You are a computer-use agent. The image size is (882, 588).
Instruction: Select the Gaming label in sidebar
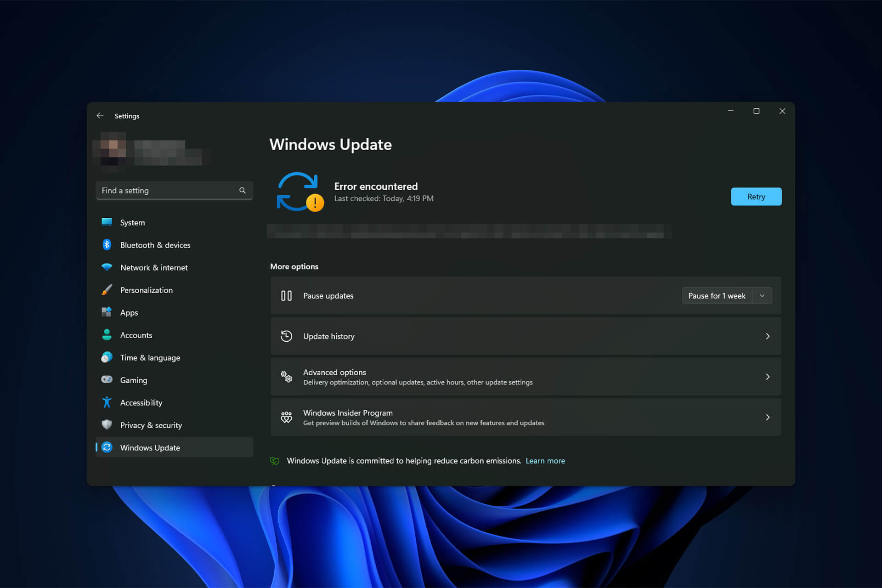pyautogui.click(x=134, y=380)
